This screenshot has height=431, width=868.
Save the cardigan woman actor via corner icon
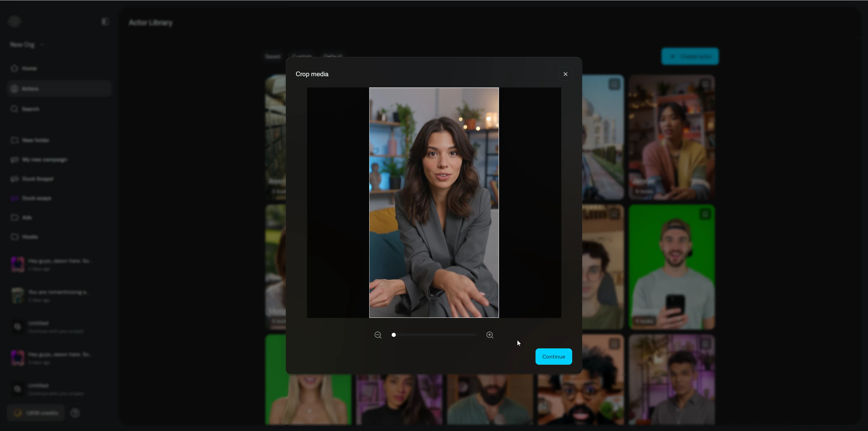click(705, 84)
